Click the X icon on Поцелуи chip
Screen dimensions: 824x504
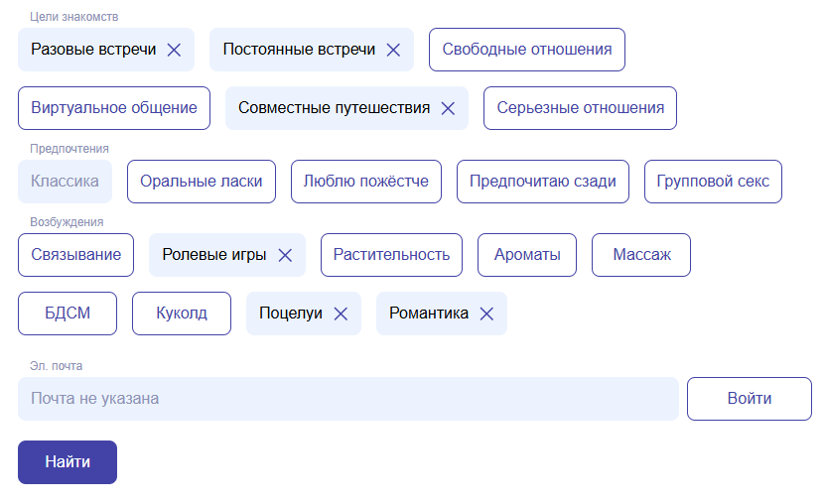(341, 314)
